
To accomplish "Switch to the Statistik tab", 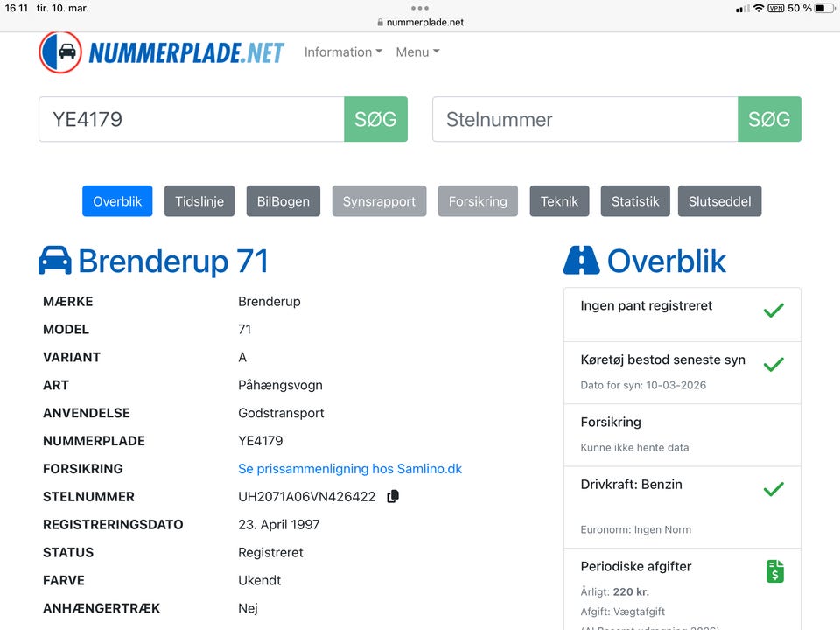I will tap(635, 201).
